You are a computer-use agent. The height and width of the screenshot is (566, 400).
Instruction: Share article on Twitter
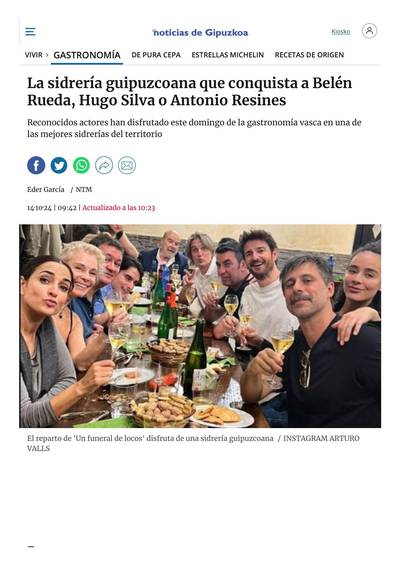[59, 165]
